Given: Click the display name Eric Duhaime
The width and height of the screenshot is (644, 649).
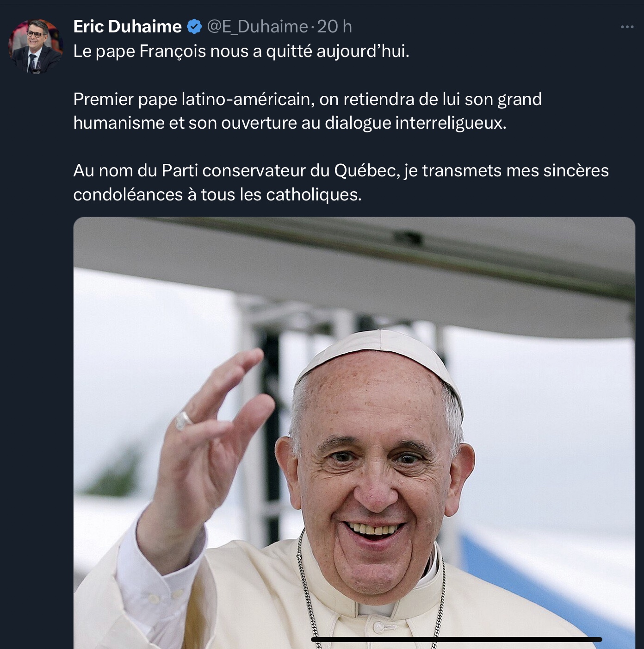Looking at the screenshot, I should click(127, 27).
